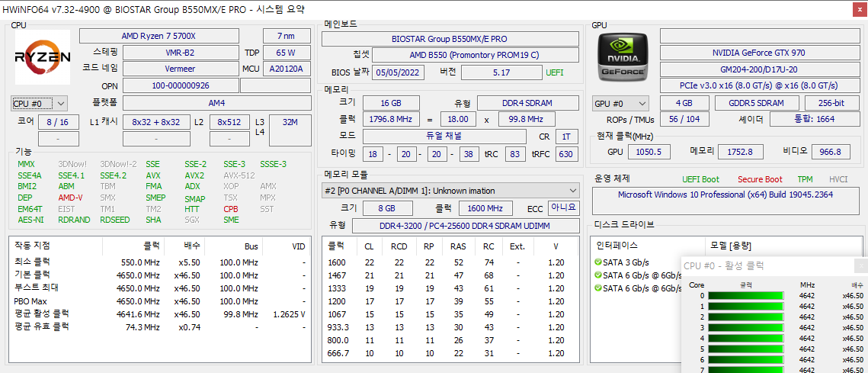Click the red Secure Boot label
This screenshot has height=373, width=868.
(x=760, y=179)
